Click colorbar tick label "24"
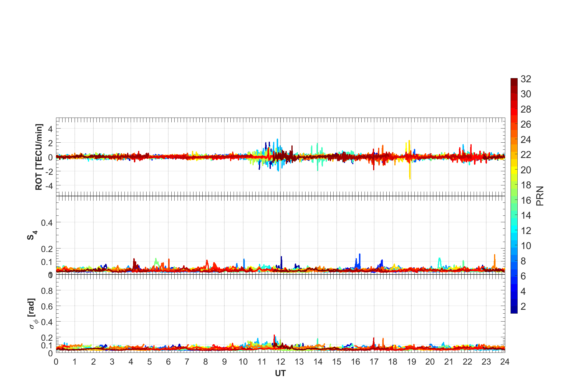Screen dimensions: 561x392 click(526, 139)
